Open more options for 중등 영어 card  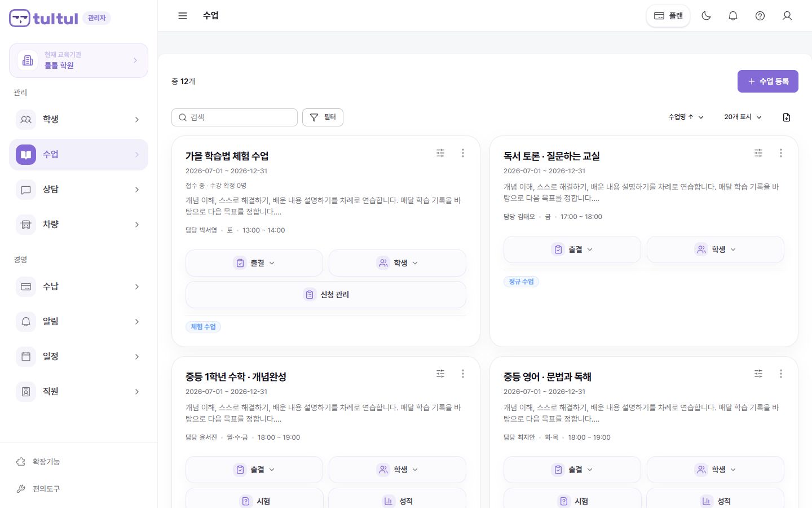tap(781, 374)
